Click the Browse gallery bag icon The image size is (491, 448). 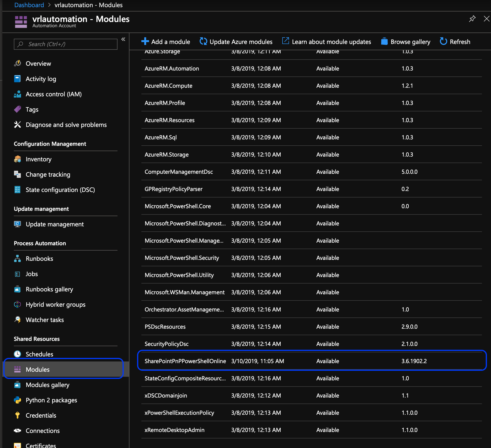[x=384, y=41]
